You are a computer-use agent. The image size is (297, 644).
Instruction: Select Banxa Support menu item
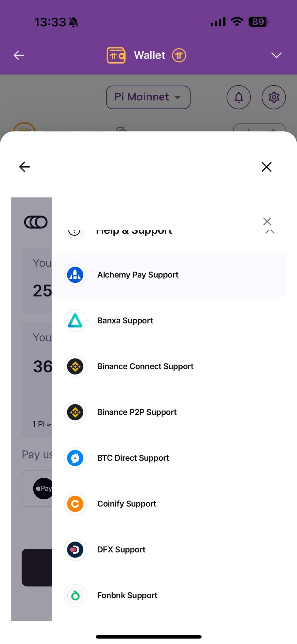click(125, 321)
